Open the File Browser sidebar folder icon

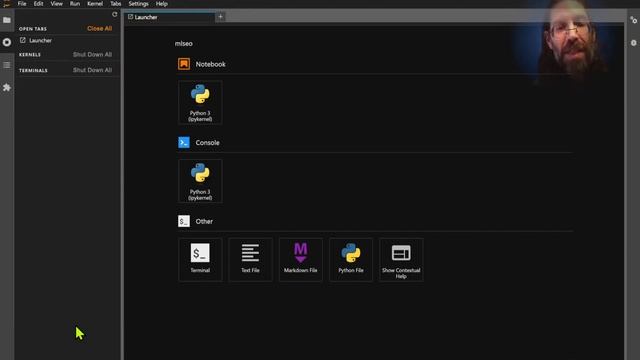point(7,20)
